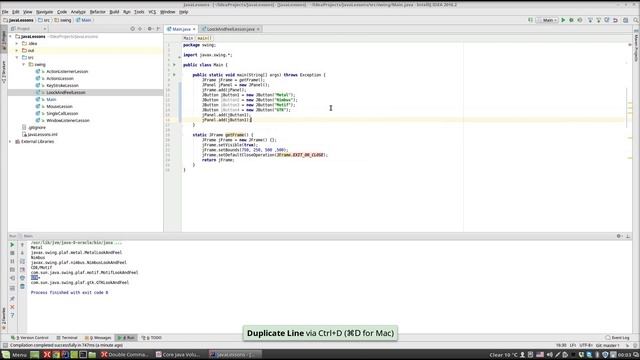Collapse the src folder
The height and width of the screenshot is (360, 640).
(x=17, y=58)
